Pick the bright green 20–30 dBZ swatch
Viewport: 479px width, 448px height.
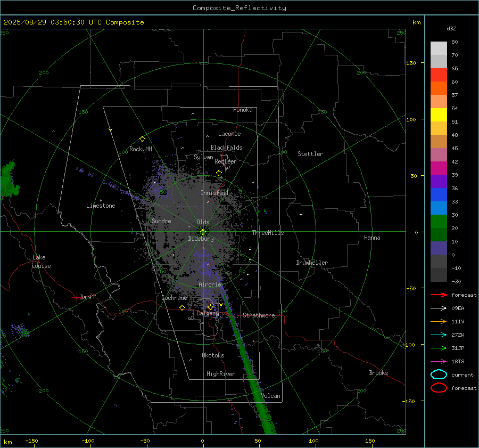pos(439,222)
